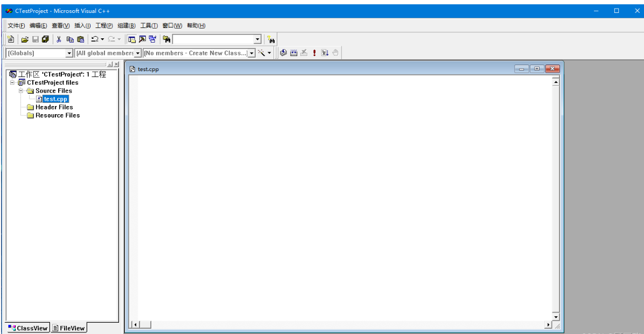Open the Redo history dropdown arrow
The width and height of the screenshot is (644, 334).
point(119,39)
